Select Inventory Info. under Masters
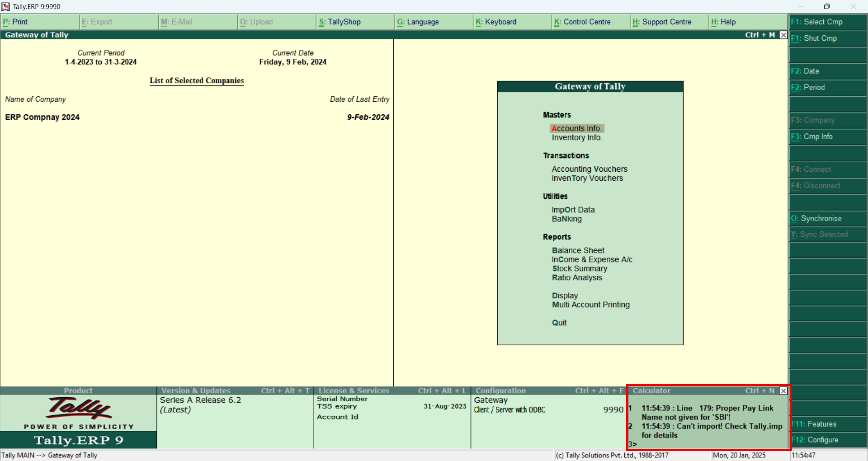The height and width of the screenshot is (461, 868). [x=577, y=137]
